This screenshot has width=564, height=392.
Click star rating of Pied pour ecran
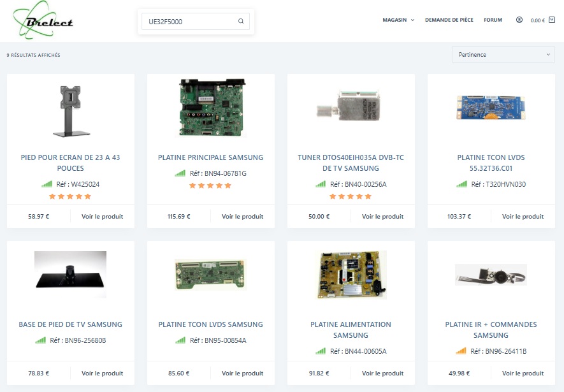[70, 196]
